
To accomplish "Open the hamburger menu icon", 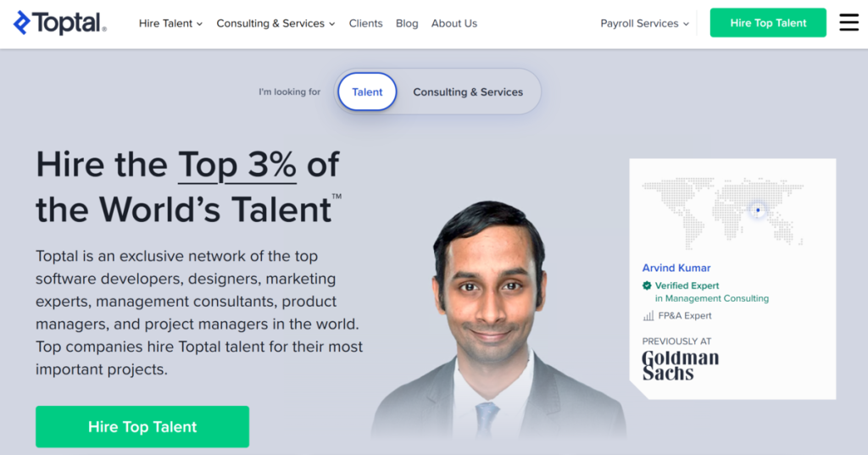I will (x=849, y=23).
